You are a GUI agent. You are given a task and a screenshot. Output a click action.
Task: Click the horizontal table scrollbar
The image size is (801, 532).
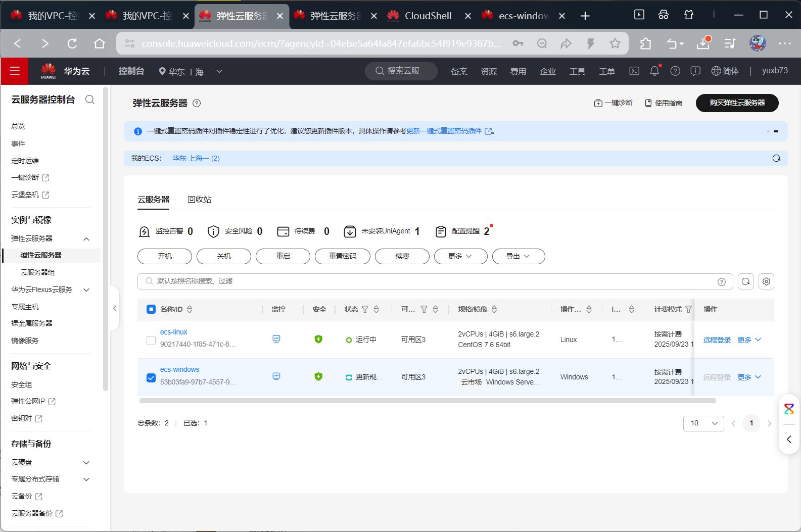tap(428, 401)
